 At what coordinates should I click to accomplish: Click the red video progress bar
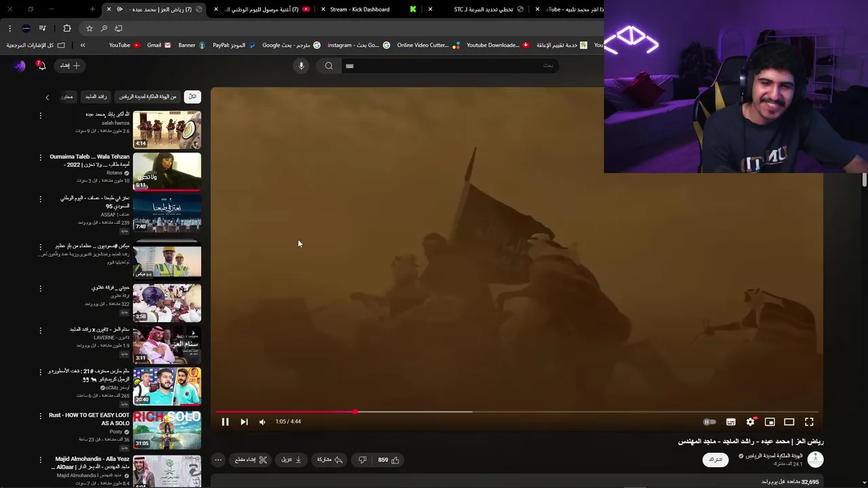[285, 411]
